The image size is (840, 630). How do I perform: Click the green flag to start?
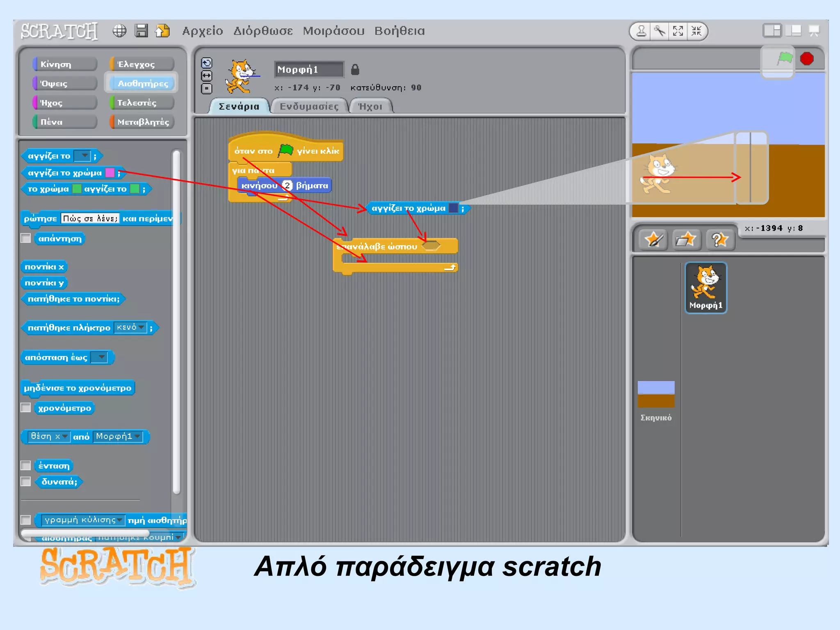coord(785,59)
